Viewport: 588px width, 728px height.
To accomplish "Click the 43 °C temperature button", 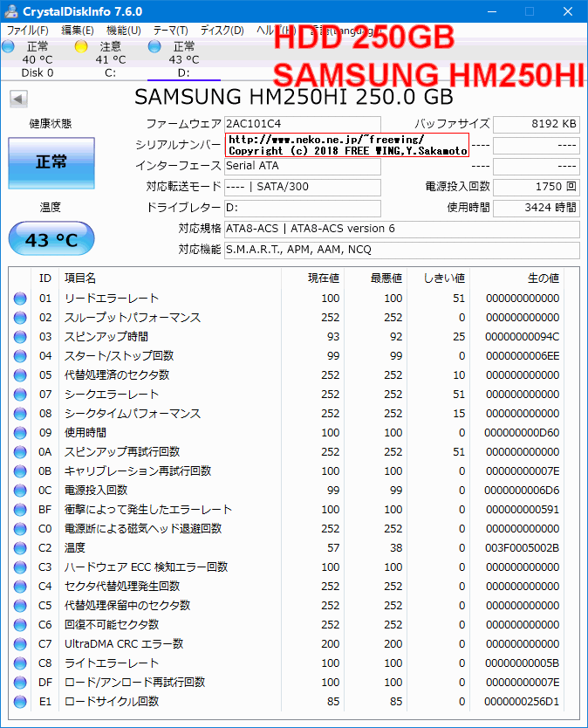I will pyautogui.click(x=51, y=239).
